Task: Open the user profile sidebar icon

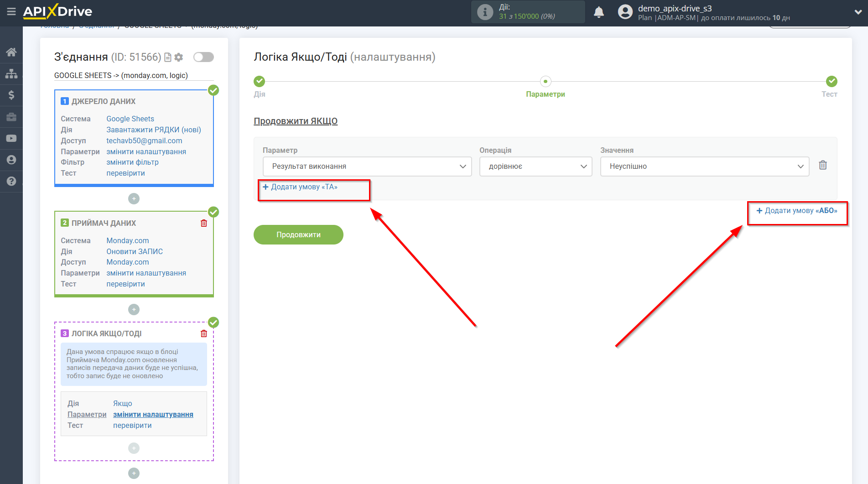Action: (x=11, y=160)
